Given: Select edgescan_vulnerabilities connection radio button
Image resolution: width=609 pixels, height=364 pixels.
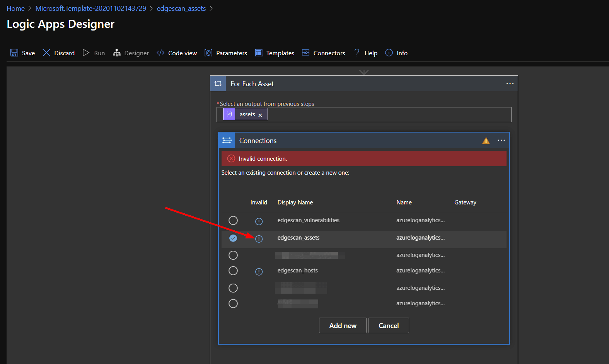Looking at the screenshot, I should pos(233,220).
